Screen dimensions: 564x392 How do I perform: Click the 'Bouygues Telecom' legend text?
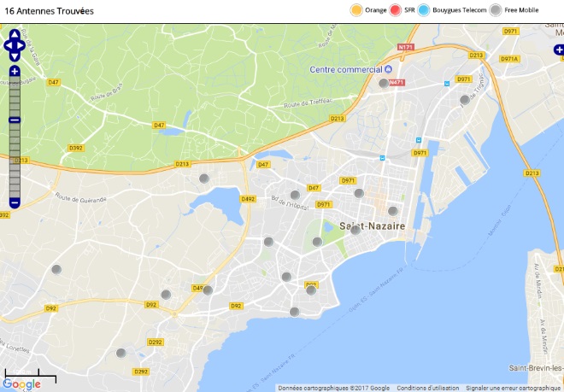pos(460,10)
